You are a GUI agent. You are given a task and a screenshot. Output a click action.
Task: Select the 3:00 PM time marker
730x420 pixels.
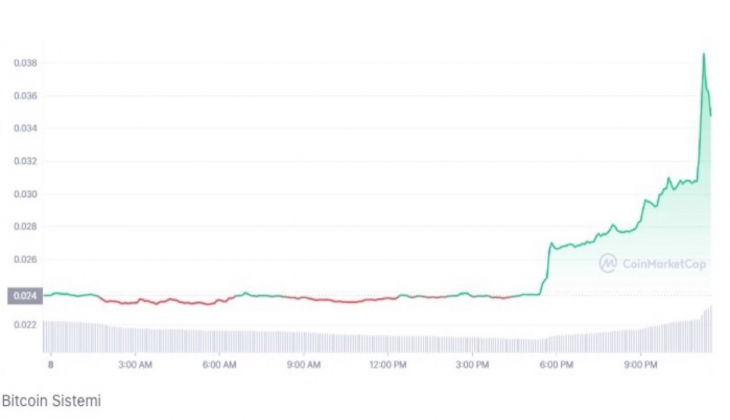tap(473, 364)
